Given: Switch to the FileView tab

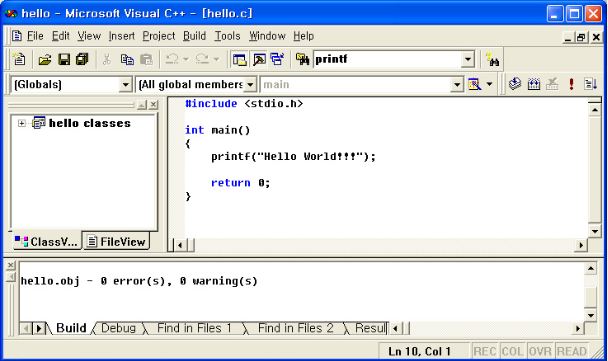Looking at the screenshot, I should [116, 242].
